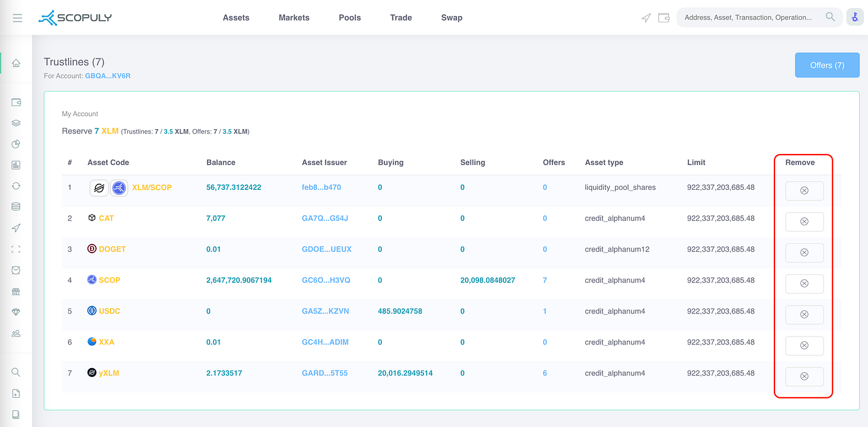Open the wallet icon in sidebar

tap(16, 102)
